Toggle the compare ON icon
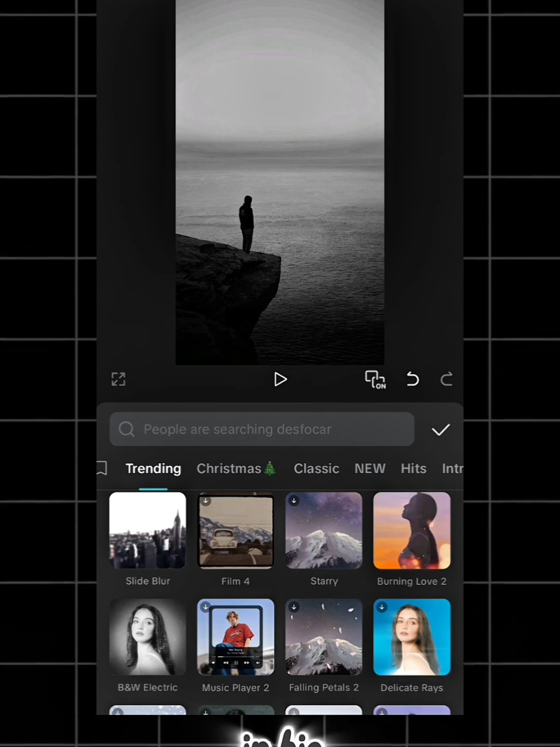Image resolution: width=560 pixels, height=747 pixels. click(x=375, y=380)
